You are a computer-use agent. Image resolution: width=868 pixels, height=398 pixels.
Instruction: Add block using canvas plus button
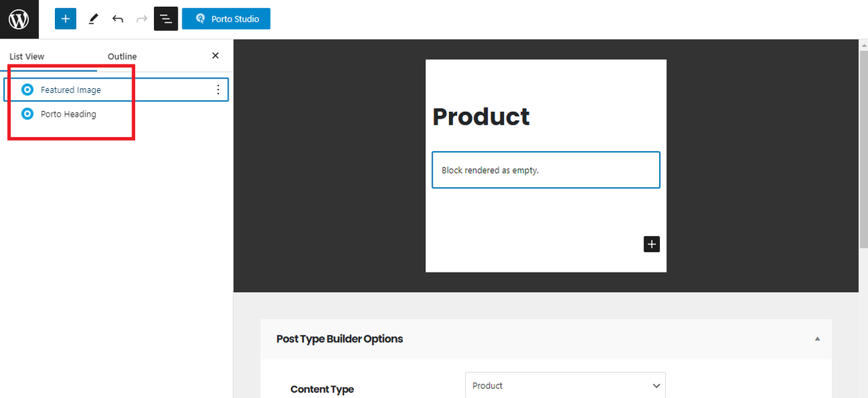(652, 244)
